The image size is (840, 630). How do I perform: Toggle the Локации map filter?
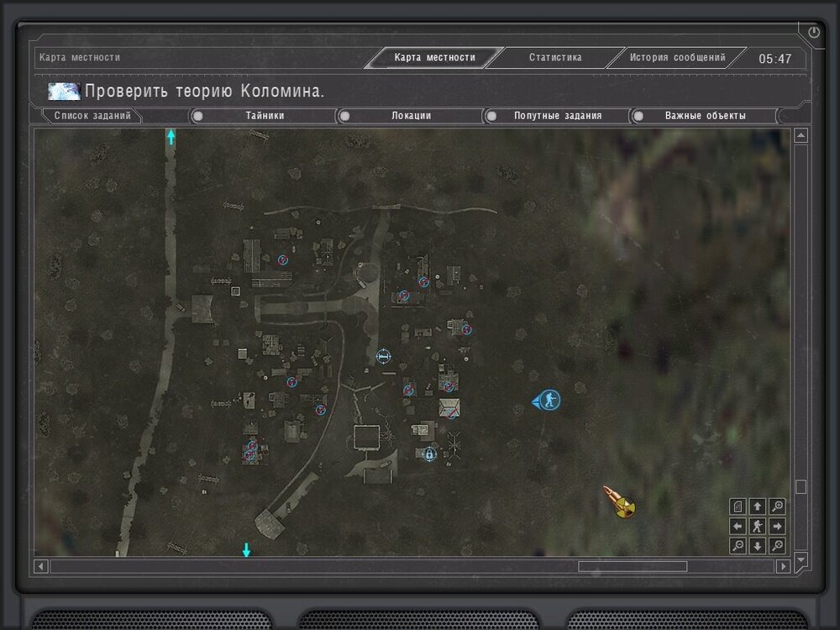411,116
